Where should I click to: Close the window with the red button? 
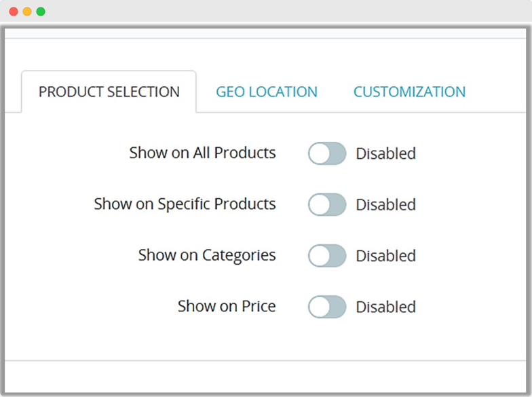click(14, 12)
